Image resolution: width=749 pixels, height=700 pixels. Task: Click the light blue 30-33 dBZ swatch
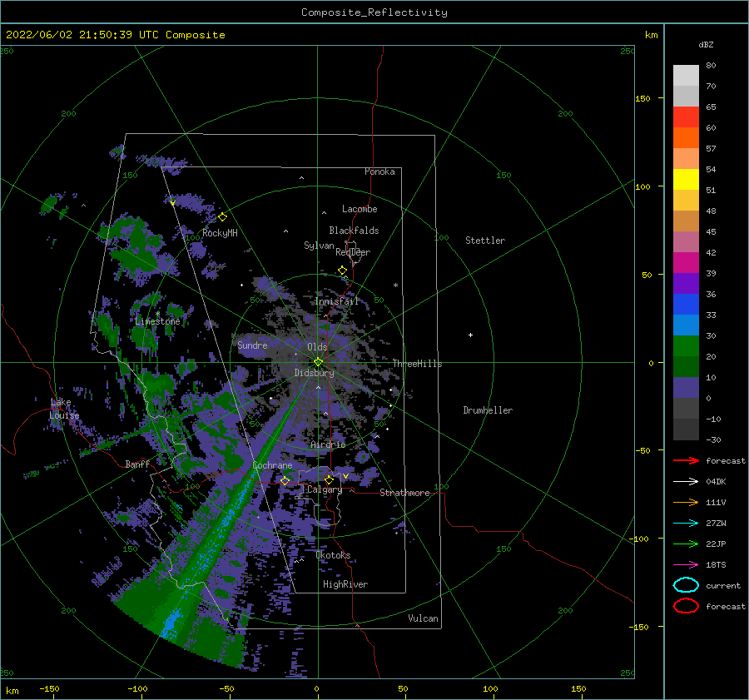(x=686, y=325)
